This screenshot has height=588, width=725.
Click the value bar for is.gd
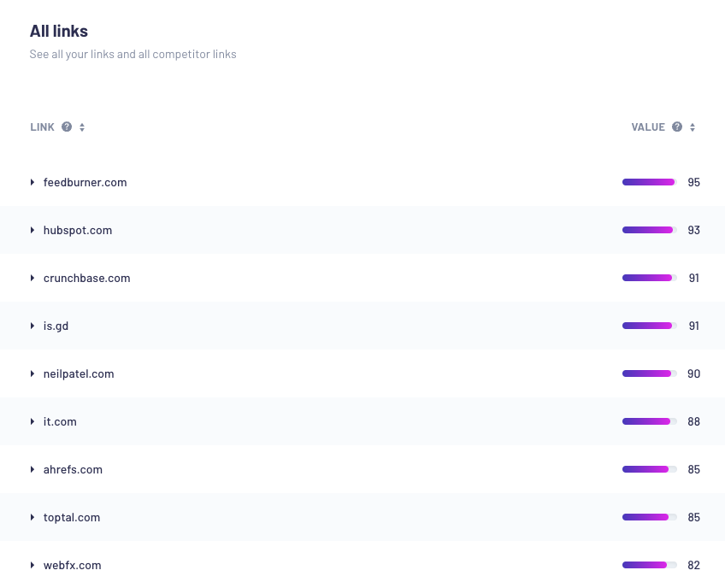[x=650, y=326]
